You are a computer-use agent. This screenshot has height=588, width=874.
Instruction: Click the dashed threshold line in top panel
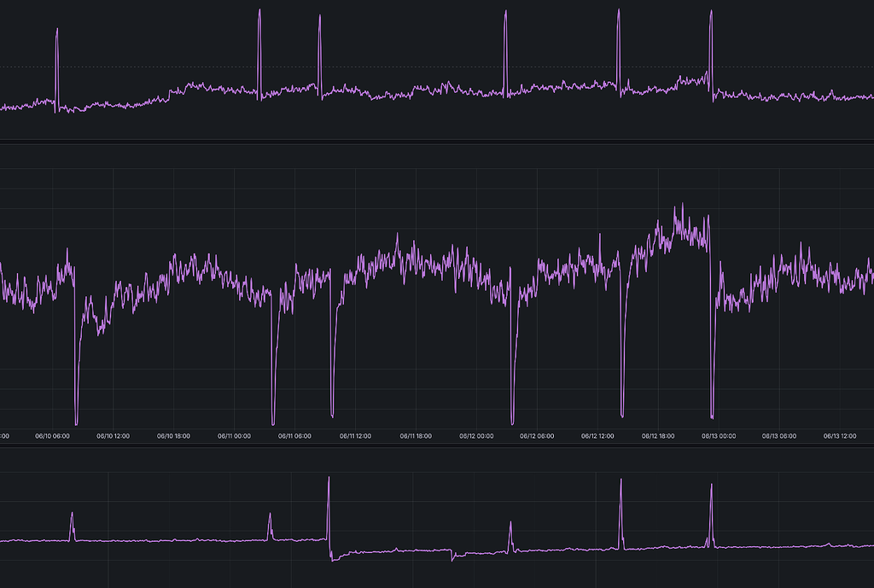pyautogui.click(x=427, y=67)
